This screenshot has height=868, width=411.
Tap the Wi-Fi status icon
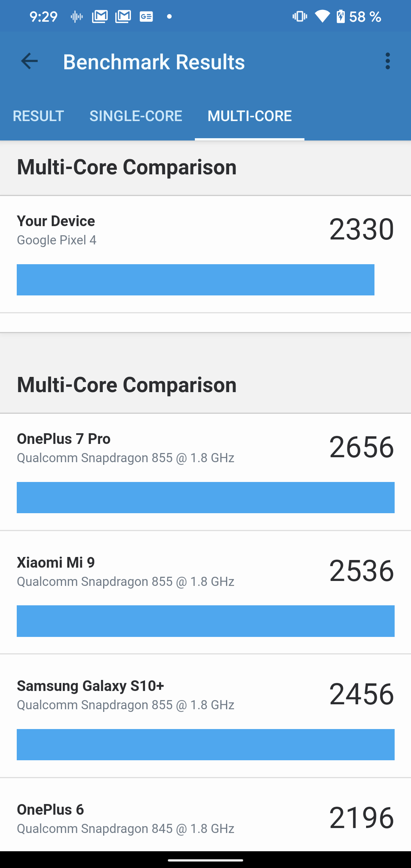click(322, 16)
